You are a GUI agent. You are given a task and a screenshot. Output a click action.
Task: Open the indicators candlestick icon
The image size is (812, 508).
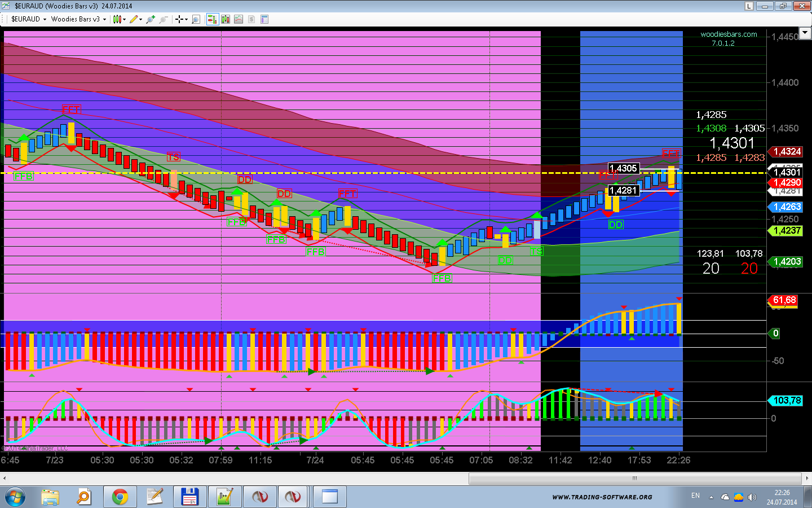[x=226, y=19]
